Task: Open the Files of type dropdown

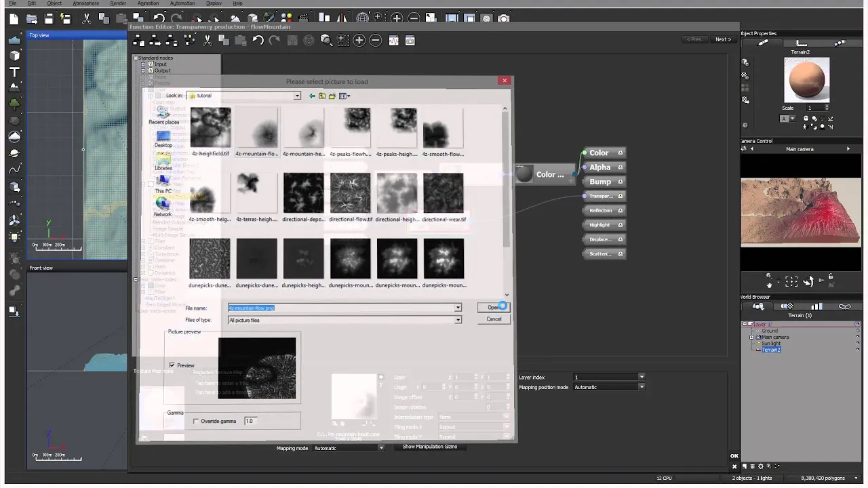Action: 458,320
